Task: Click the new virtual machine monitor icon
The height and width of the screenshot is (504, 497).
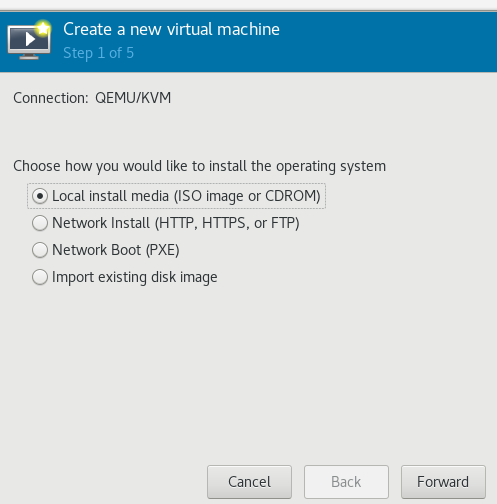Action: (x=29, y=40)
